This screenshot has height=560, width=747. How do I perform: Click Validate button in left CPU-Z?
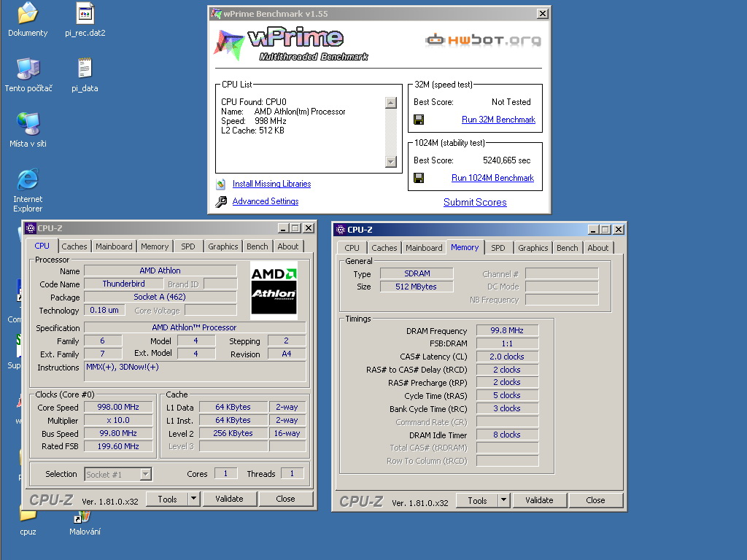229,499
